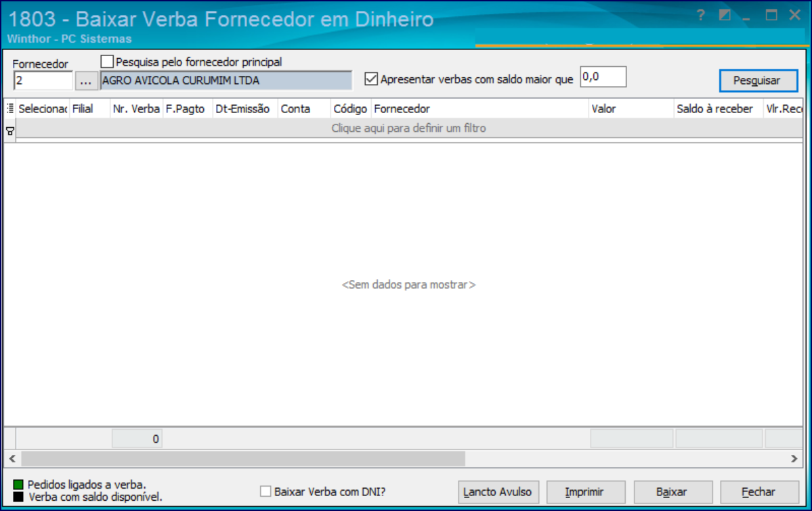Sort by the Fornecedor column header in grid
Image resolution: width=812 pixels, height=511 pixels.
(479, 109)
